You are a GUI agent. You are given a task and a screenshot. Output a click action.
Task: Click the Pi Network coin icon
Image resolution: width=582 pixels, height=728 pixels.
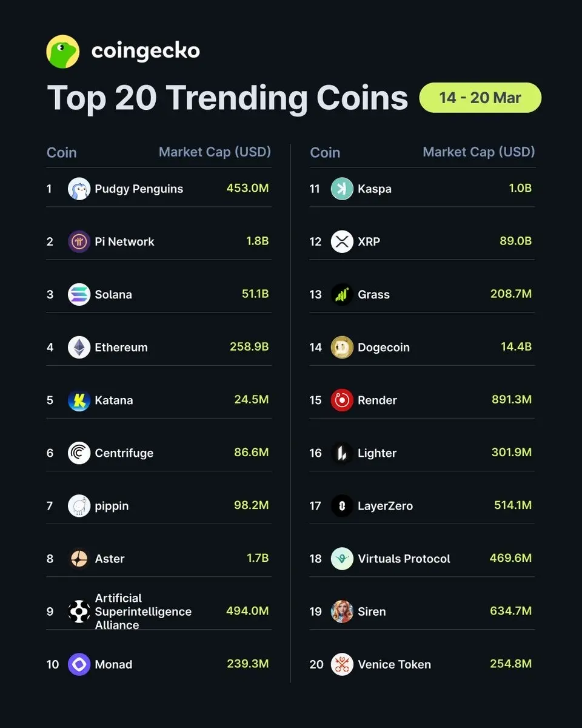tap(79, 241)
